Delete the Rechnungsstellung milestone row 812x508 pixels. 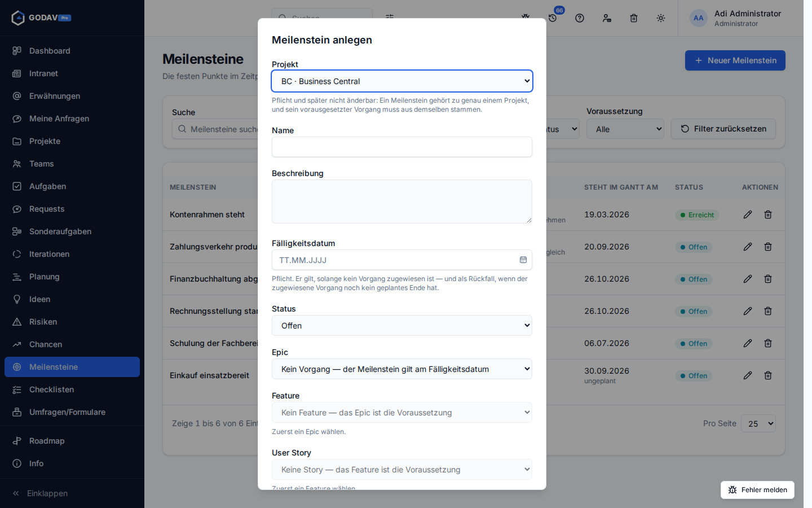tap(768, 311)
